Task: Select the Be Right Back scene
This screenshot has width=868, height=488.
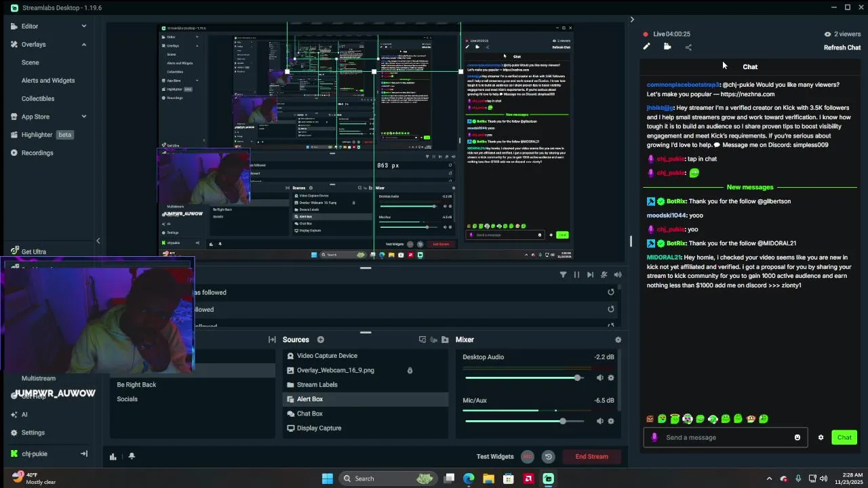Action: click(136, 384)
